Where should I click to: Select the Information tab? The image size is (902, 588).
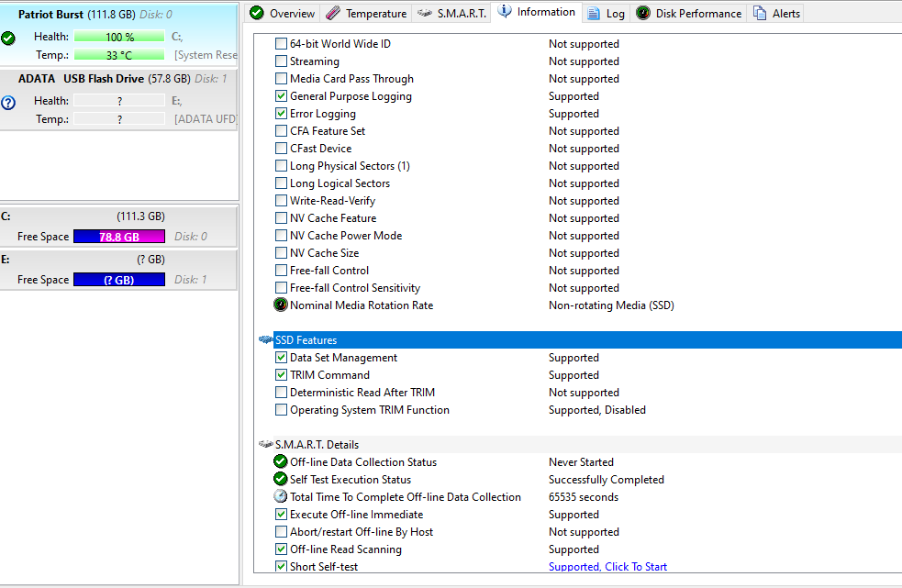click(536, 12)
